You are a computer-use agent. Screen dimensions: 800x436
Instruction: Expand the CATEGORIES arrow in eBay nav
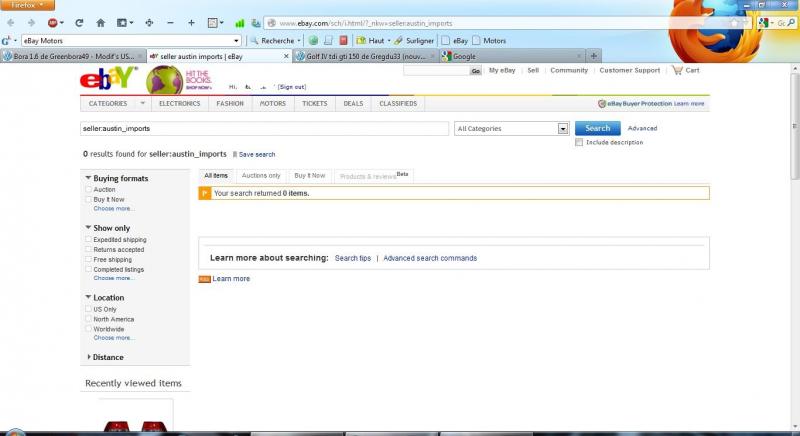[x=142, y=103]
